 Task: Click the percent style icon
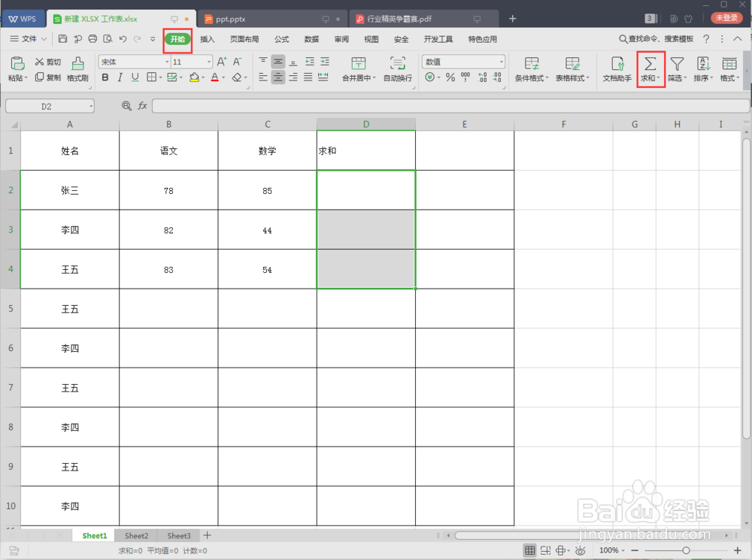click(450, 77)
